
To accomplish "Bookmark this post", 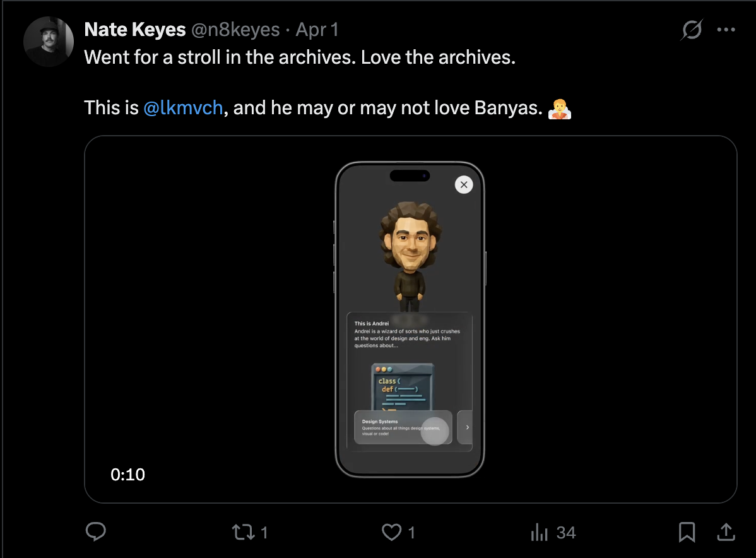I will pos(687,532).
